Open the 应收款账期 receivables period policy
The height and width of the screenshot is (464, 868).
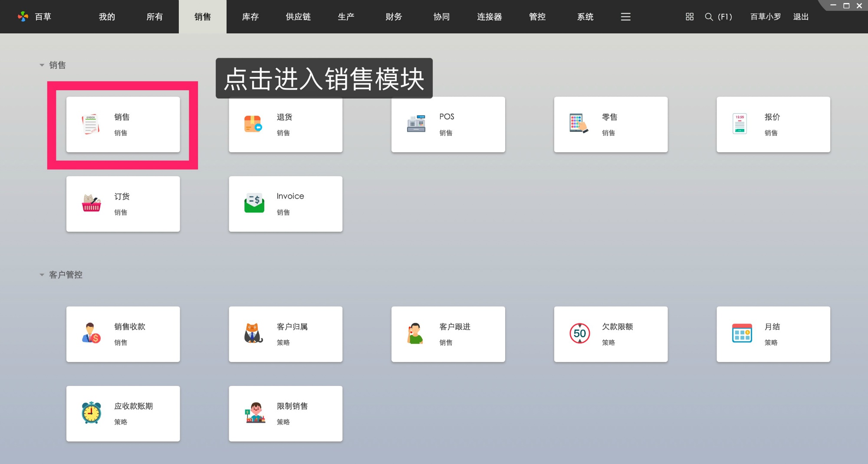click(123, 413)
